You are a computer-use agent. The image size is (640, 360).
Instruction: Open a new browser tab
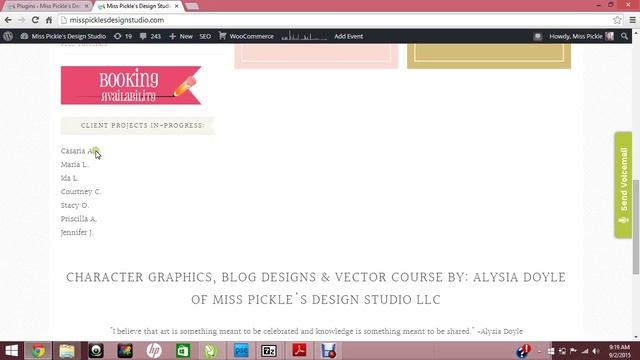click(191, 6)
